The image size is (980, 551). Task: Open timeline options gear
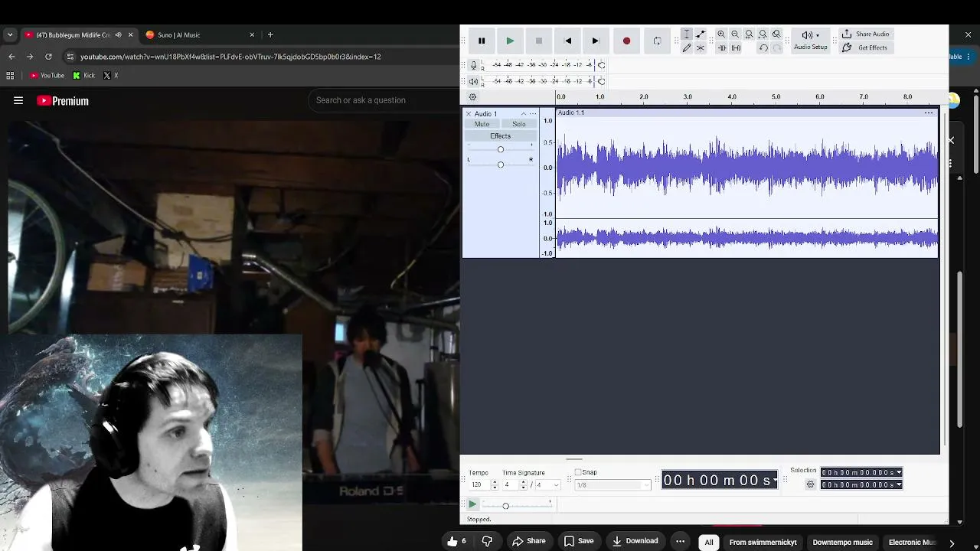(x=472, y=97)
